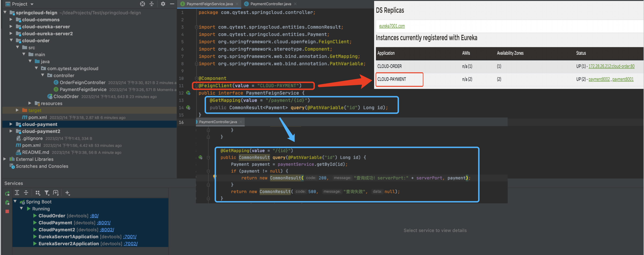Expand the cloud-commons module
The image size is (644, 255).
11,19
